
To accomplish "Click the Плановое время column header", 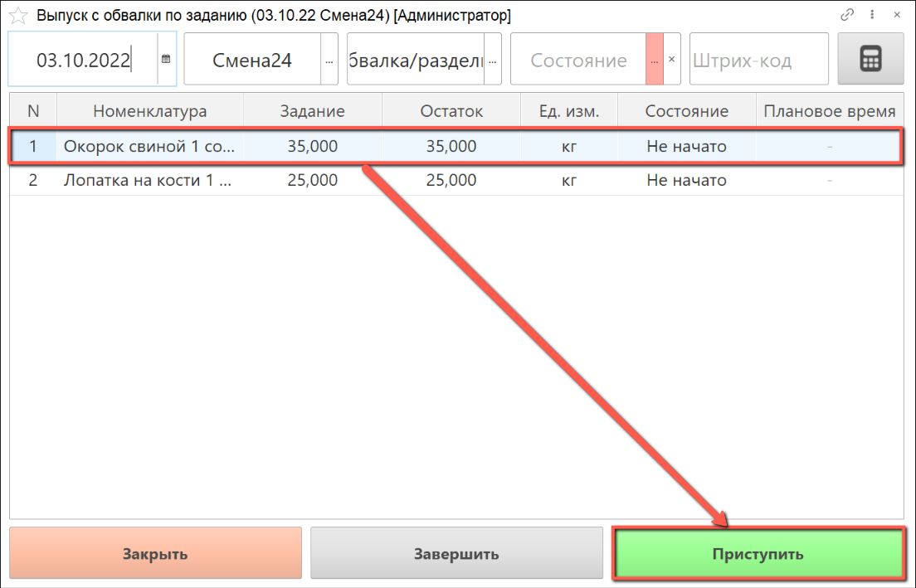I will click(x=829, y=111).
